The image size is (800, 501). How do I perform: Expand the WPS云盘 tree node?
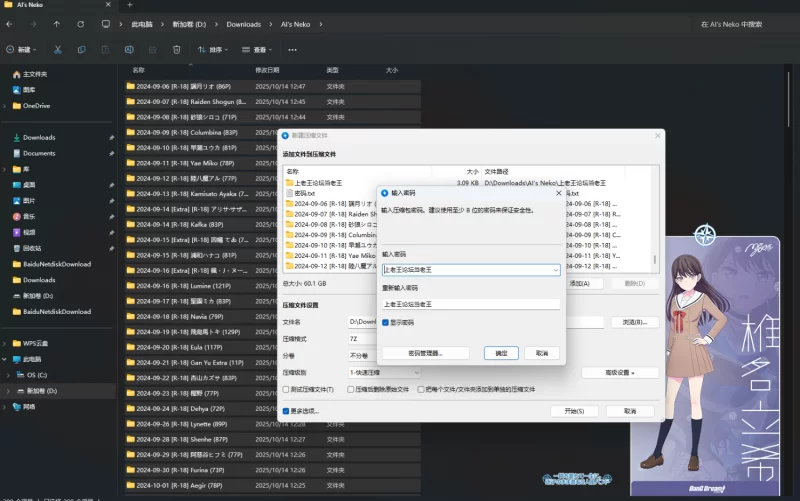point(5,343)
